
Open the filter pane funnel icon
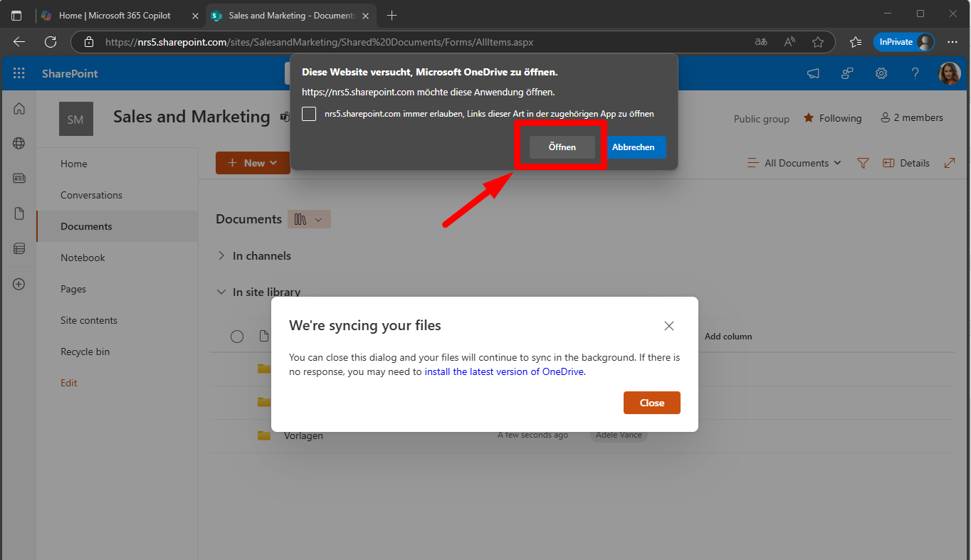click(863, 163)
